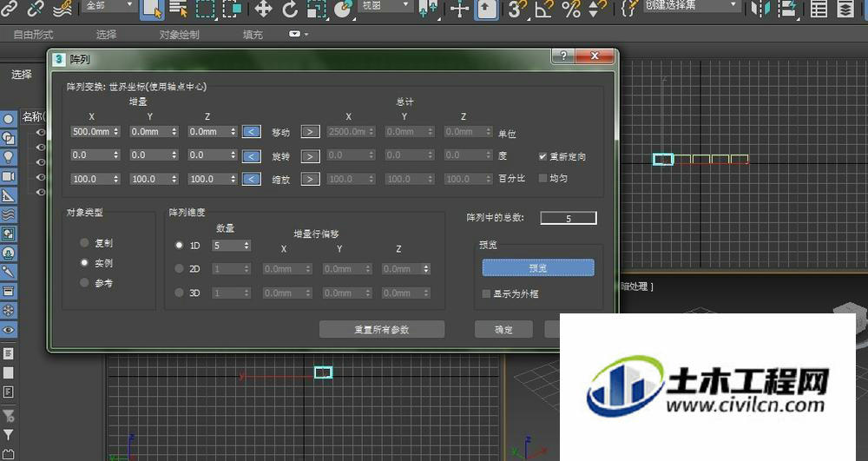Confirm the array with 确定
Image resolution: width=868 pixels, height=461 pixels.
[503, 329]
